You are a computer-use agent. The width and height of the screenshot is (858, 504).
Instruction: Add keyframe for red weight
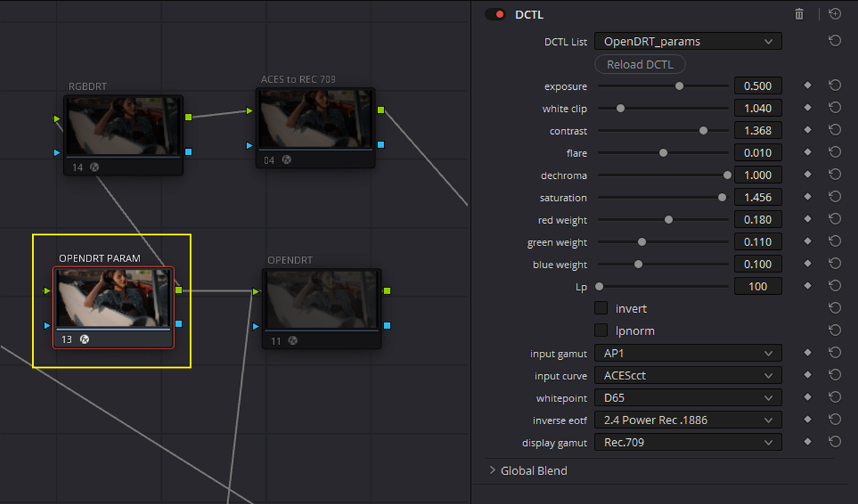point(808,219)
